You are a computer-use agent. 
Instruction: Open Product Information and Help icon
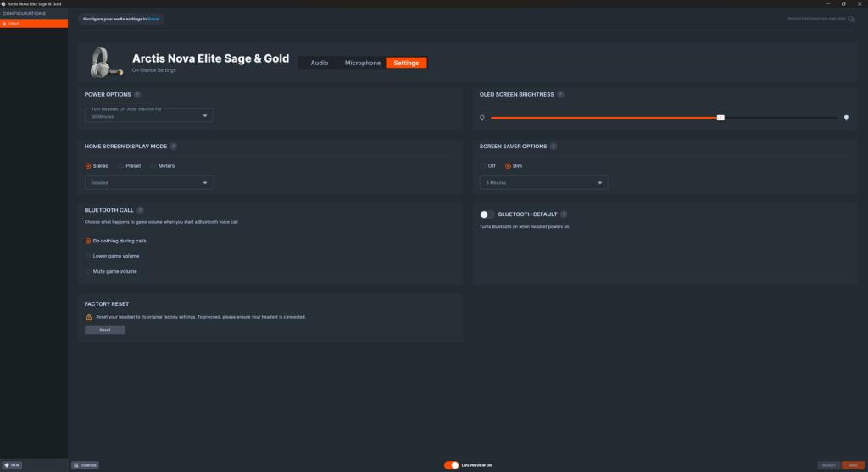point(850,19)
